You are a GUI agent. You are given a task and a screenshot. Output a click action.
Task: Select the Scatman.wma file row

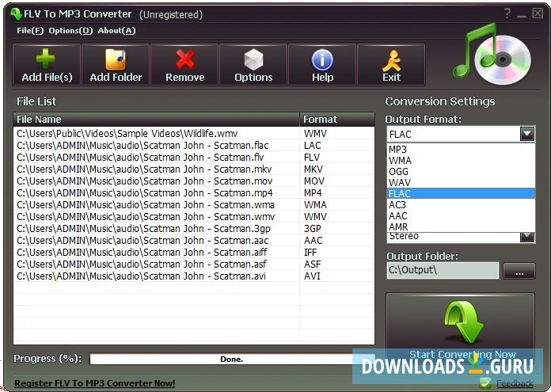coord(194,204)
